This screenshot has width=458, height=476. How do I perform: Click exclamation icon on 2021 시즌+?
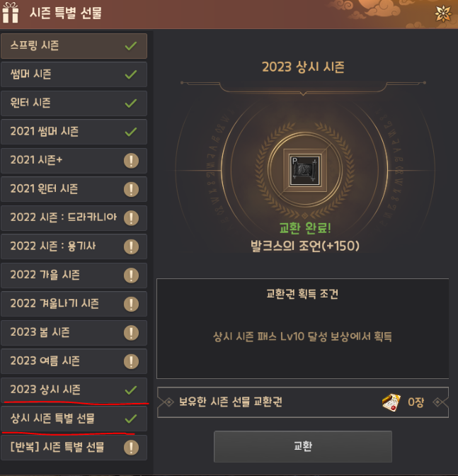[132, 161]
